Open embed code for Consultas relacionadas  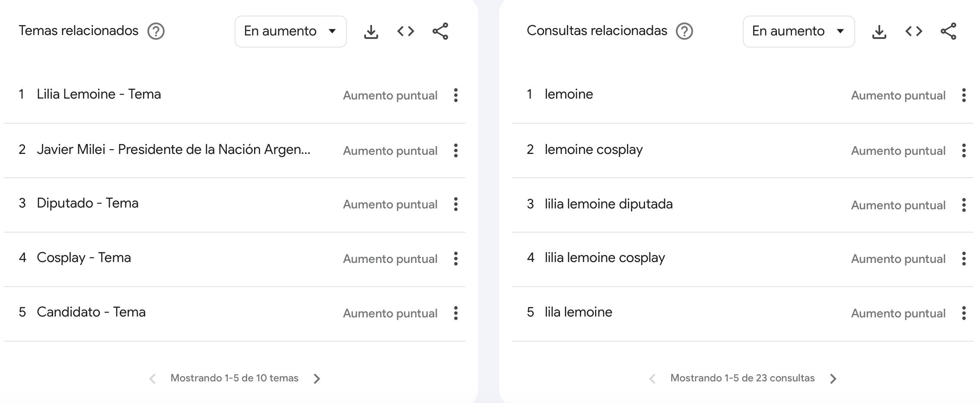pos(913,32)
